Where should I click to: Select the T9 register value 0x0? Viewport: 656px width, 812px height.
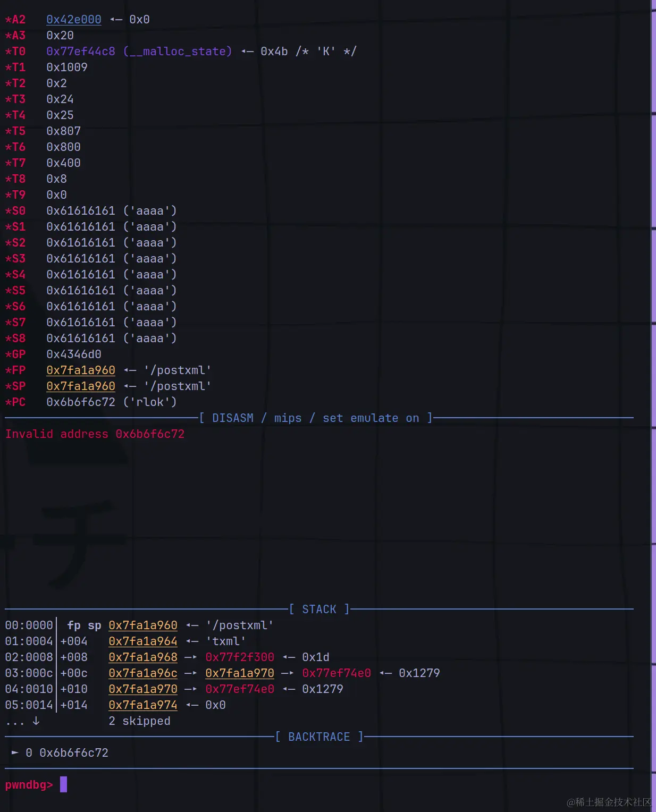click(56, 195)
